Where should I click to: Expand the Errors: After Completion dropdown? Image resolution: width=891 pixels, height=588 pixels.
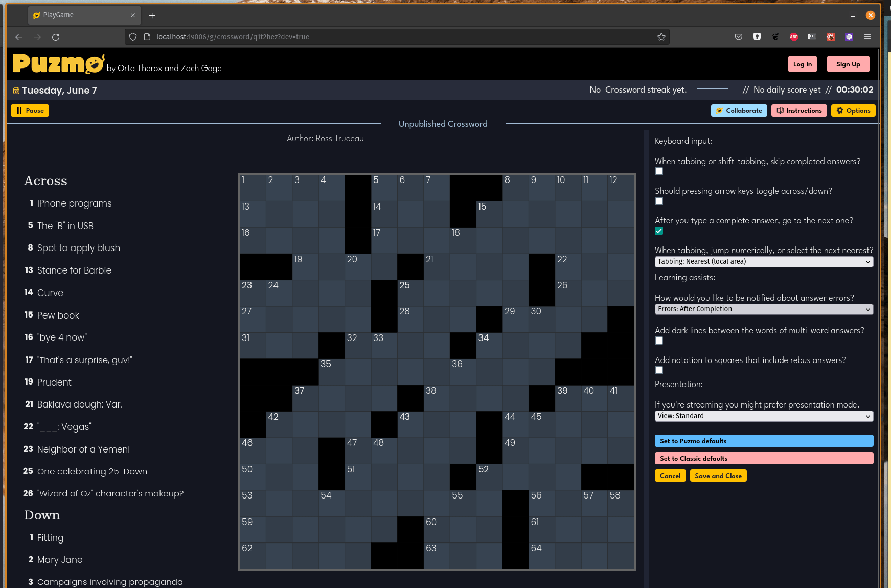pos(763,309)
